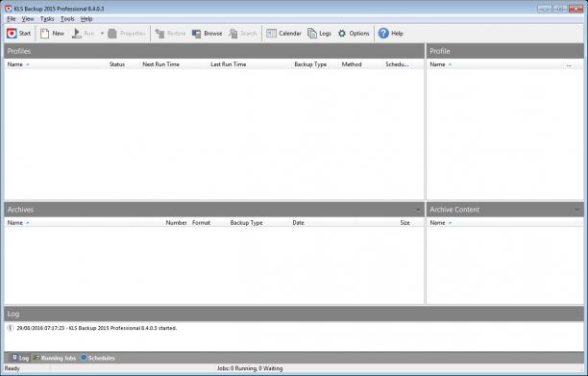This screenshot has width=588, height=376.
Task: Click Name header in Profile panel
Action: pos(437,64)
